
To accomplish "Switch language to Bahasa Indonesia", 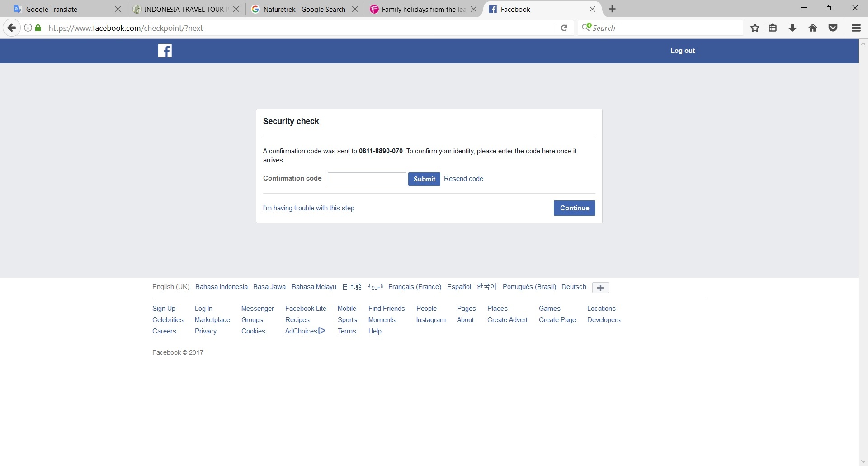I will [222, 287].
